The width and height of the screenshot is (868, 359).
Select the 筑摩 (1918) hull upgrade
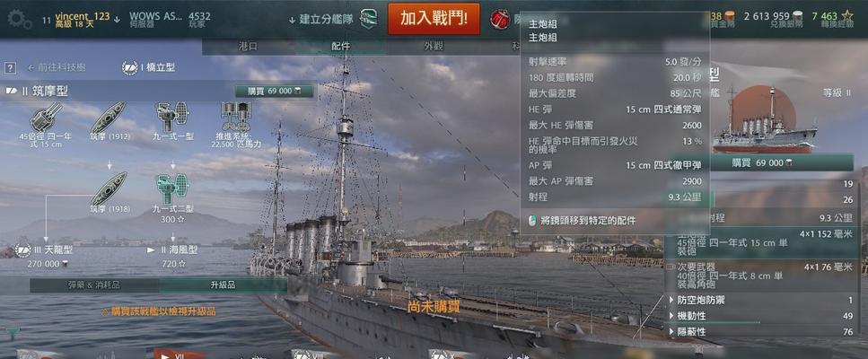(109, 192)
